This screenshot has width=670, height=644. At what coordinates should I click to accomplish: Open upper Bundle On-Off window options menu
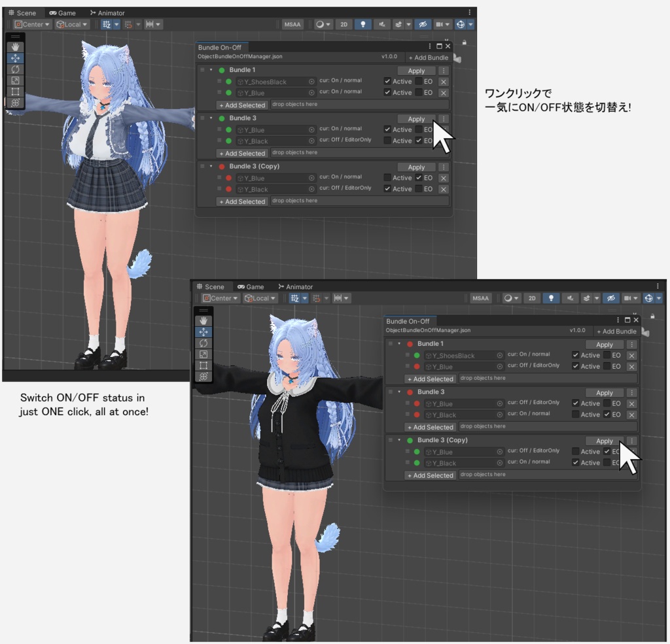(x=429, y=46)
